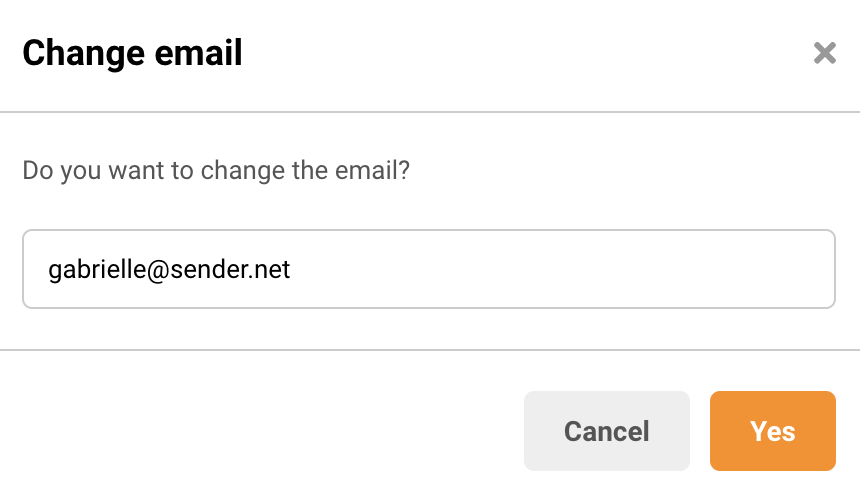This screenshot has width=860, height=504.
Task: Abort the email change via Cancel
Action: coord(606,431)
